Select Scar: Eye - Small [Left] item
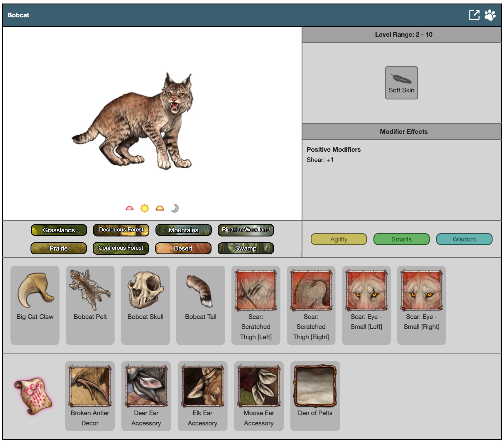Image resolution: width=504 pixels, height=443 pixels. [366, 305]
